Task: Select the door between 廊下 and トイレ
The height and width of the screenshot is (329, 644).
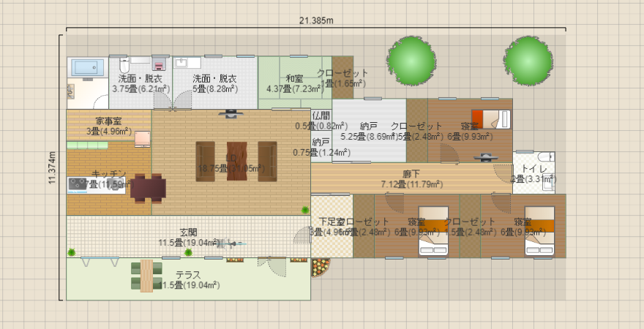Action: point(503,173)
